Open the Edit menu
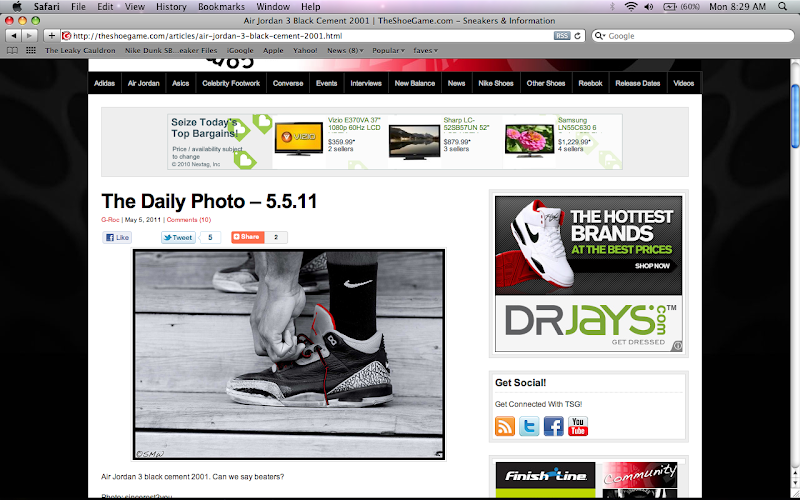Viewport: 800px width, 500px height. coord(105,7)
